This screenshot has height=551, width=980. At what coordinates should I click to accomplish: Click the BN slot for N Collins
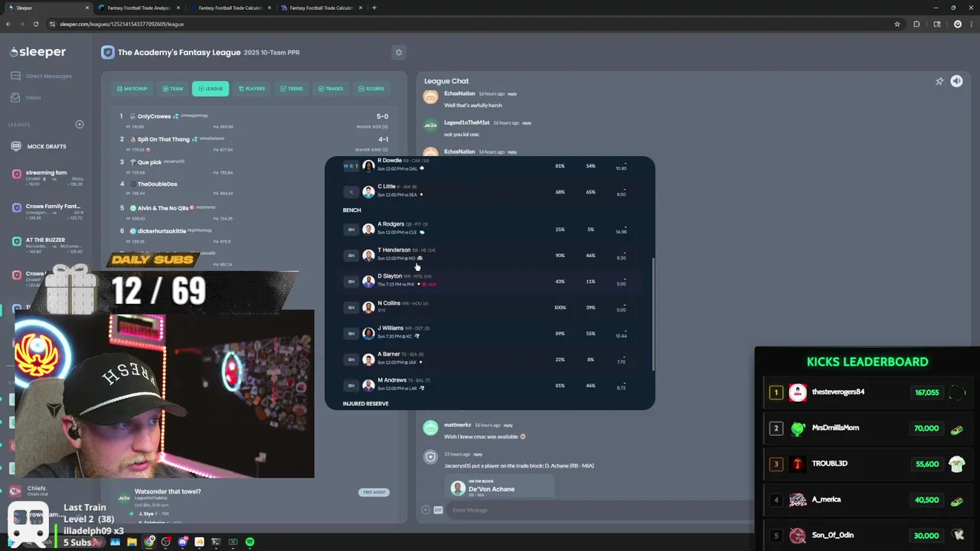tap(351, 307)
